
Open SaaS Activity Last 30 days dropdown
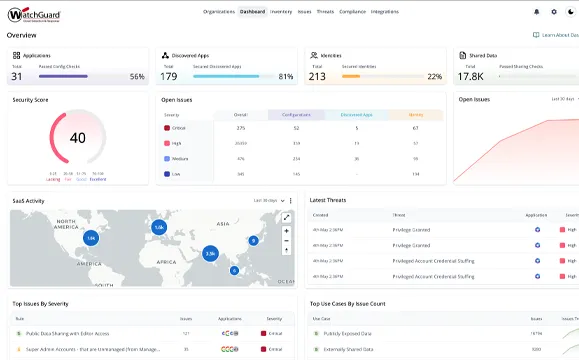point(269,200)
